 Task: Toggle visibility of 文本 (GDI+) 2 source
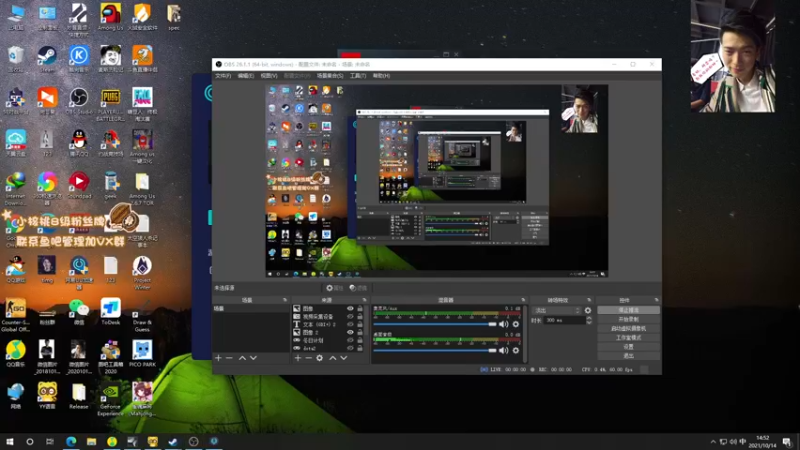pos(350,324)
